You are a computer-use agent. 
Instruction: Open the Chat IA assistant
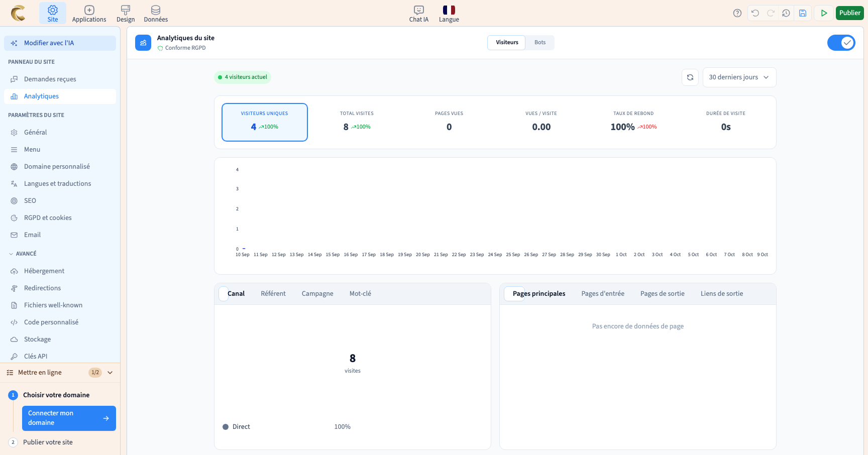419,14
